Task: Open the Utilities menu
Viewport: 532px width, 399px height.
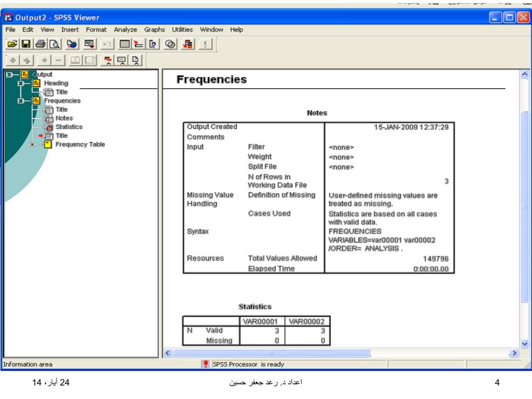Action: [x=182, y=30]
